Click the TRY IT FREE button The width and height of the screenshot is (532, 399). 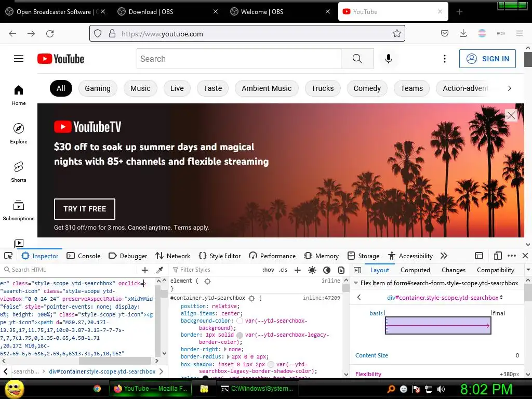point(85,209)
